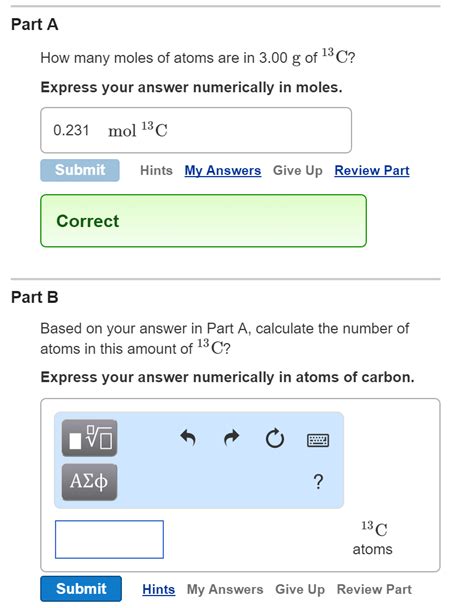This screenshot has height=608, width=474.
Task: Select Review Part under Part B
Action: tap(374, 589)
